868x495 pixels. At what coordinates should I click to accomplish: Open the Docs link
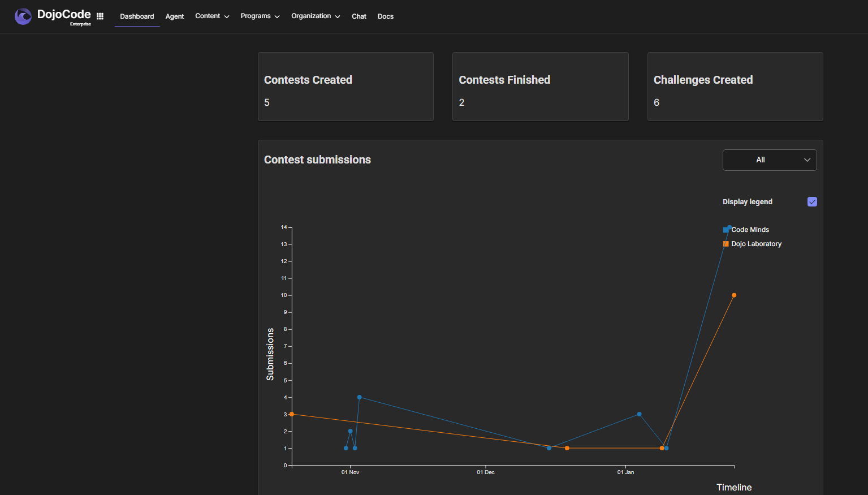(386, 16)
